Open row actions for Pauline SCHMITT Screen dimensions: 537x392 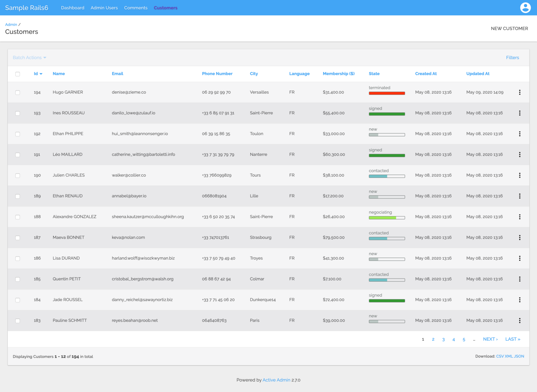(x=520, y=321)
